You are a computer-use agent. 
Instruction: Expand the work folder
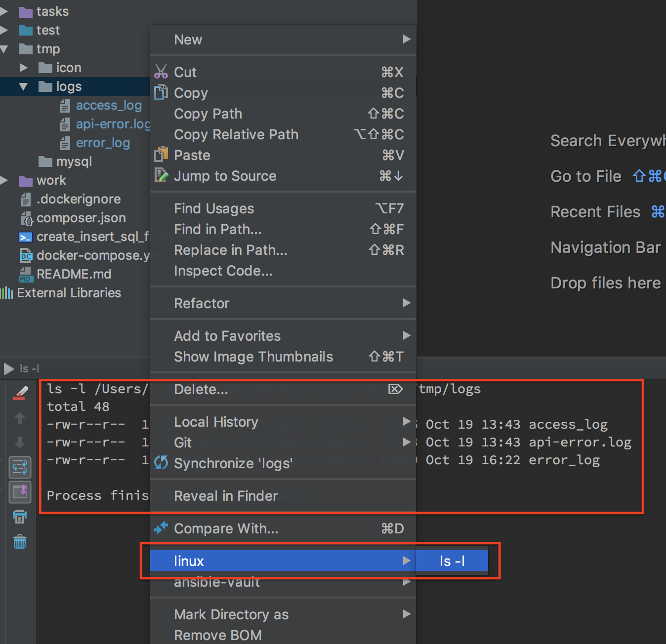[4, 180]
